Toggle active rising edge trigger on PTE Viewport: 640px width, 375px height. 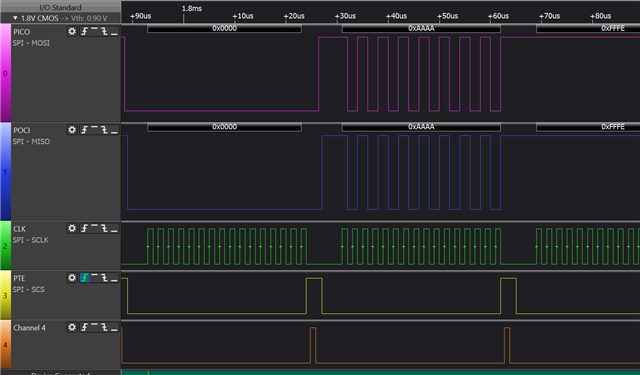click(84, 278)
